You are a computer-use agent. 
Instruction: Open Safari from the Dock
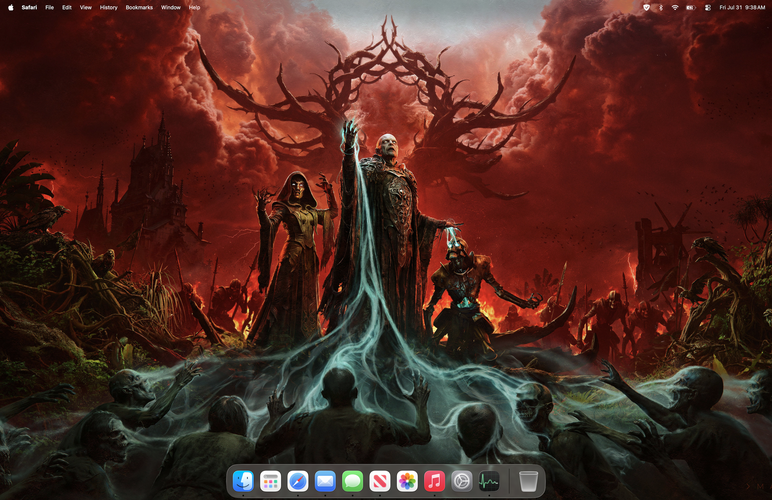tap(298, 481)
